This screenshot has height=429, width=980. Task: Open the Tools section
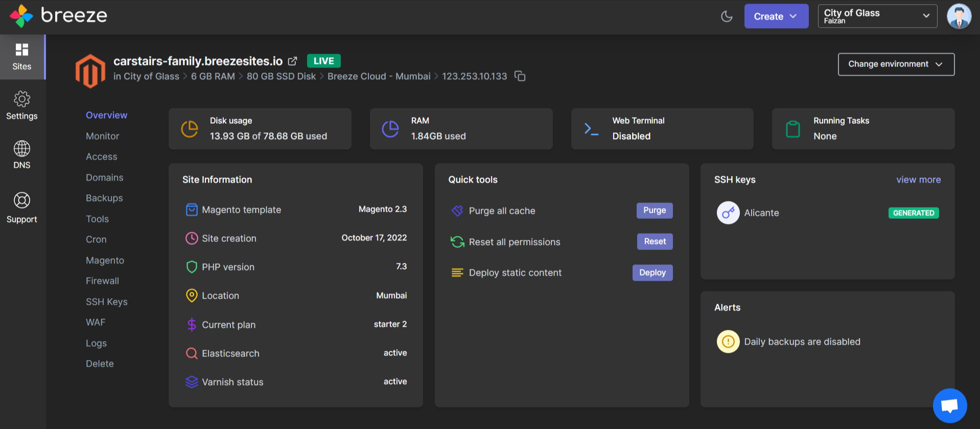[97, 219]
